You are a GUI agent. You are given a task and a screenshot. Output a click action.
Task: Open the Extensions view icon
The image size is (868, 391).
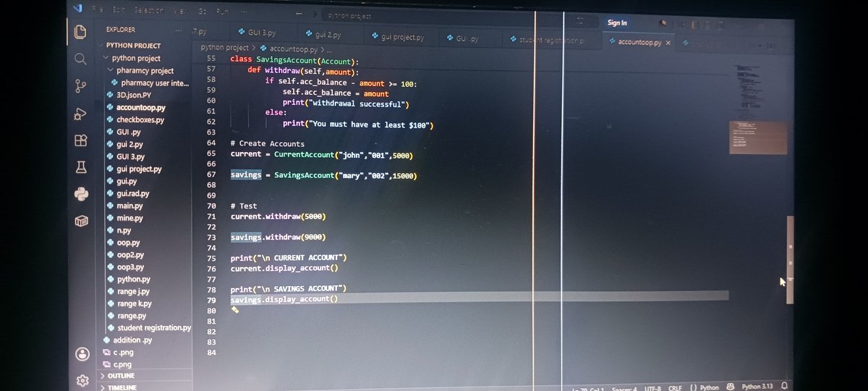(81, 140)
